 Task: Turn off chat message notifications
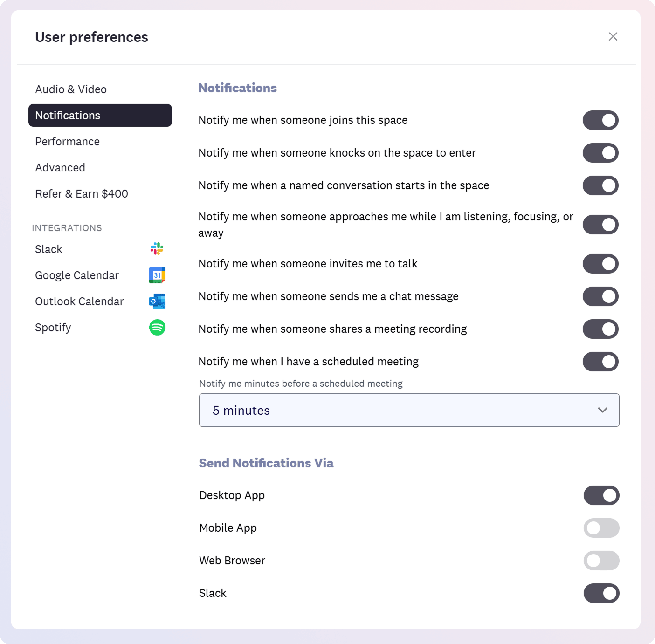pos(600,296)
